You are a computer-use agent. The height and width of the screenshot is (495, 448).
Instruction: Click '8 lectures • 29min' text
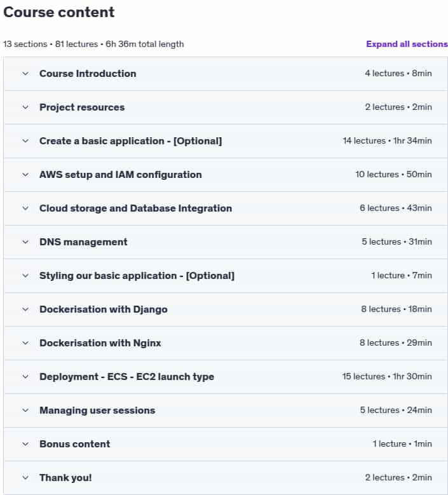point(396,342)
